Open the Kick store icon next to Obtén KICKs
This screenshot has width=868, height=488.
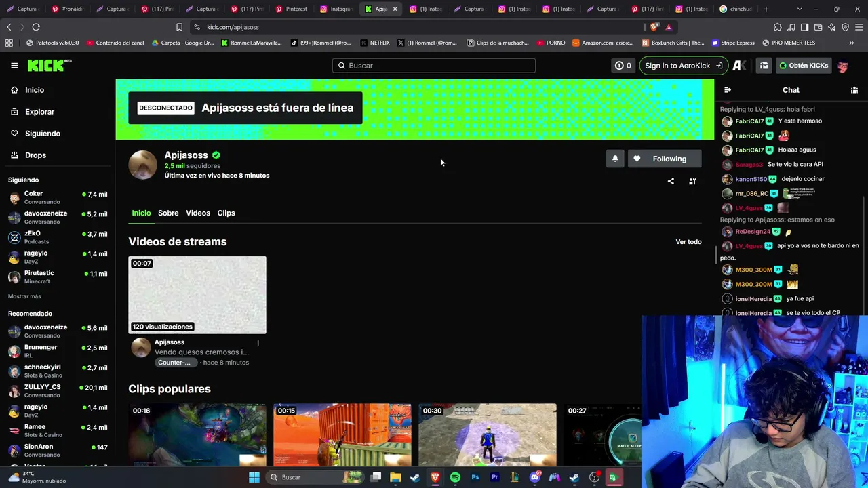[764, 66]
